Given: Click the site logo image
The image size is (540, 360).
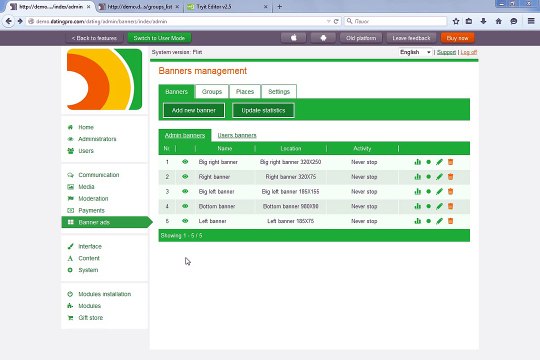Looking at the screenshot, I should click(104, 79).
